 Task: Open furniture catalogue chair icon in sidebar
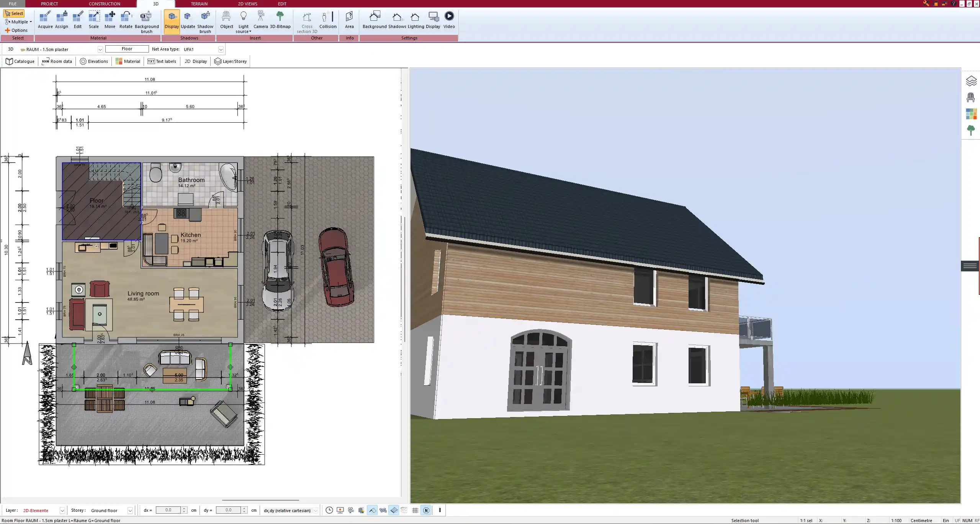click(971, 97)
